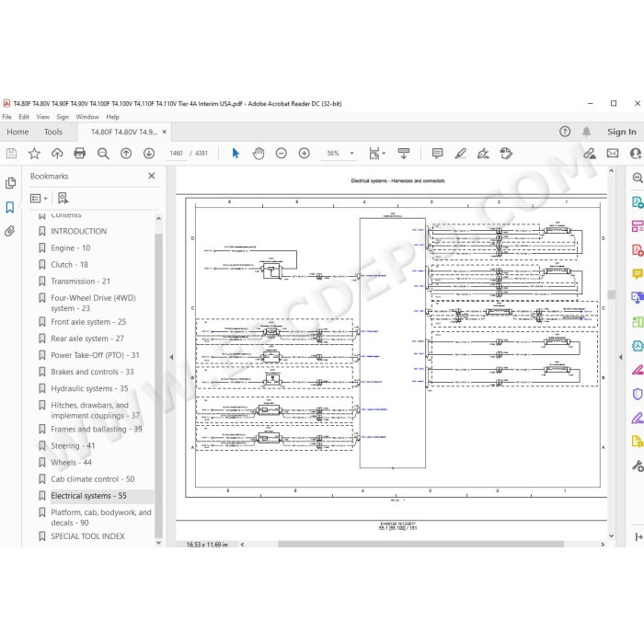
Task: Open the Sign document tool
Action: pos(483,154)
